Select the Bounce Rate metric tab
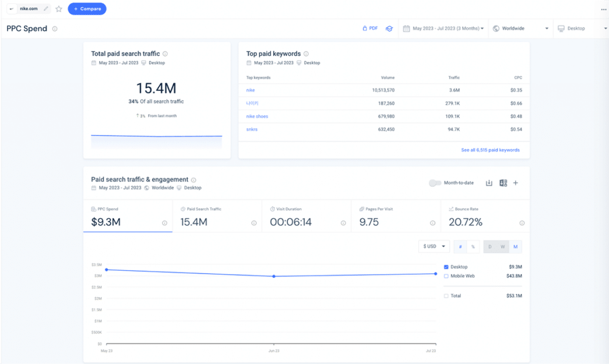 coord(485,216)
